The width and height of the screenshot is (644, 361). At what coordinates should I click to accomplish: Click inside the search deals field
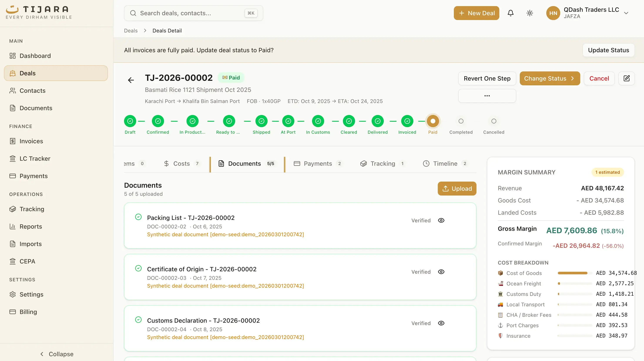point(190,13)
